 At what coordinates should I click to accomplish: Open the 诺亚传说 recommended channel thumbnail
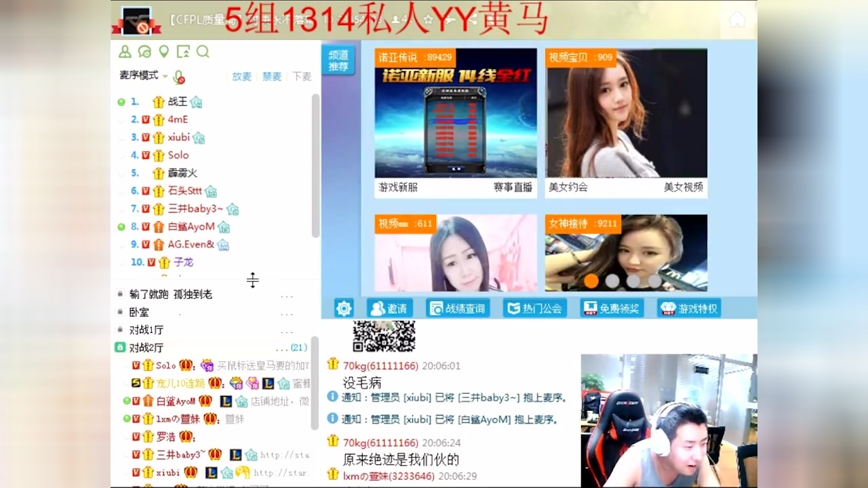[x=456, y=113]
